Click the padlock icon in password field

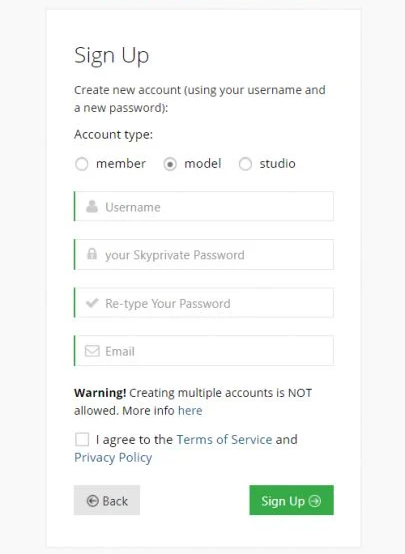pyautogui.click(x=92, y=254)
